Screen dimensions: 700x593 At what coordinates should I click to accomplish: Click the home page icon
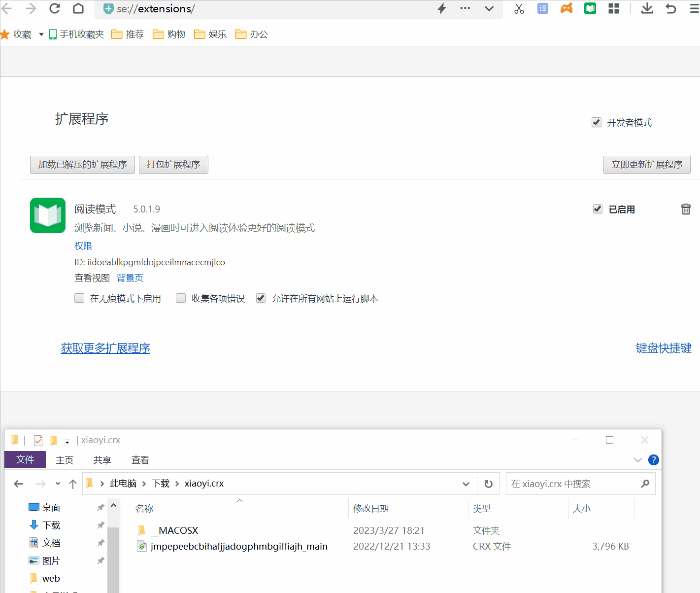(78, 9)
